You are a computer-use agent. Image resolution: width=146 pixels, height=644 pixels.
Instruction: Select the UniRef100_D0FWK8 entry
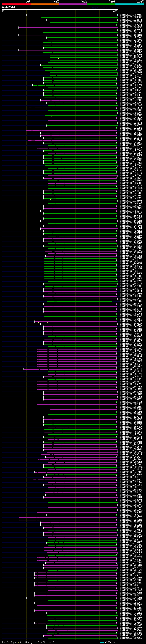click(131, 80)
